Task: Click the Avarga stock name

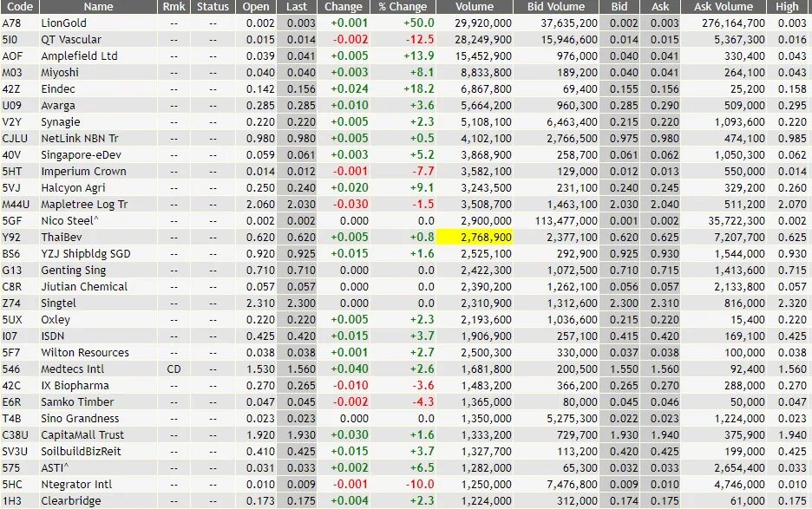Action: [58, 106]
